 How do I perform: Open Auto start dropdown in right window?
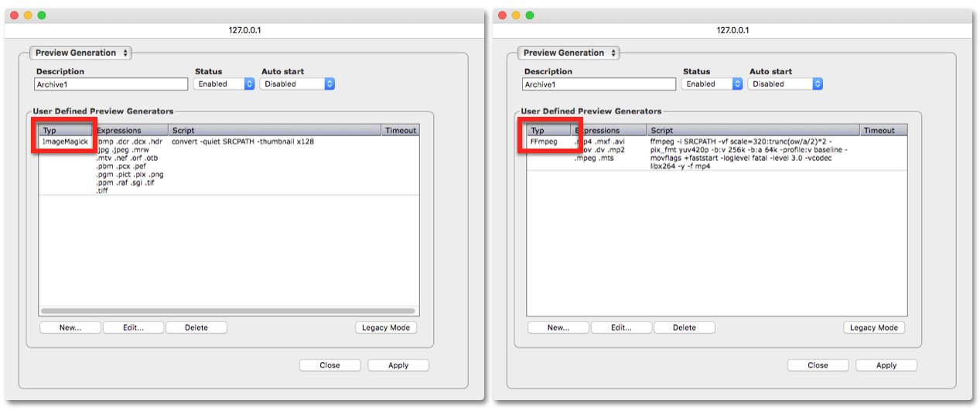(785, 84)
